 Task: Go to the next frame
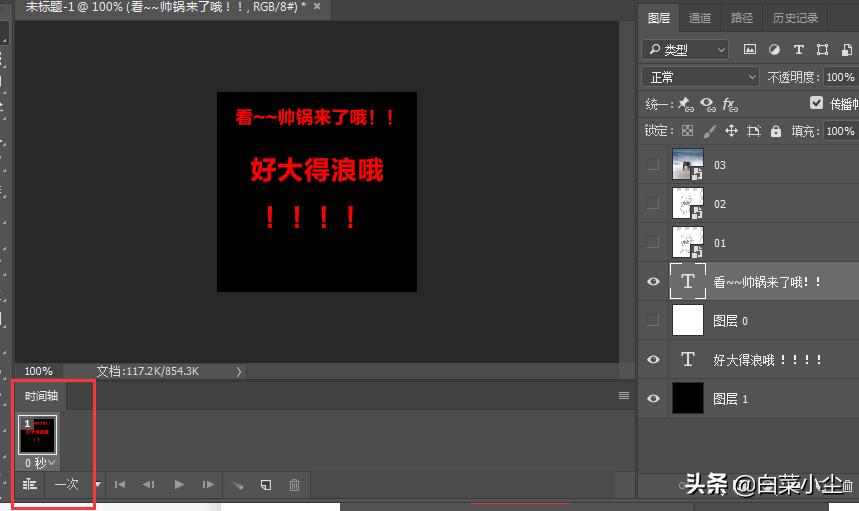[208, 485]
